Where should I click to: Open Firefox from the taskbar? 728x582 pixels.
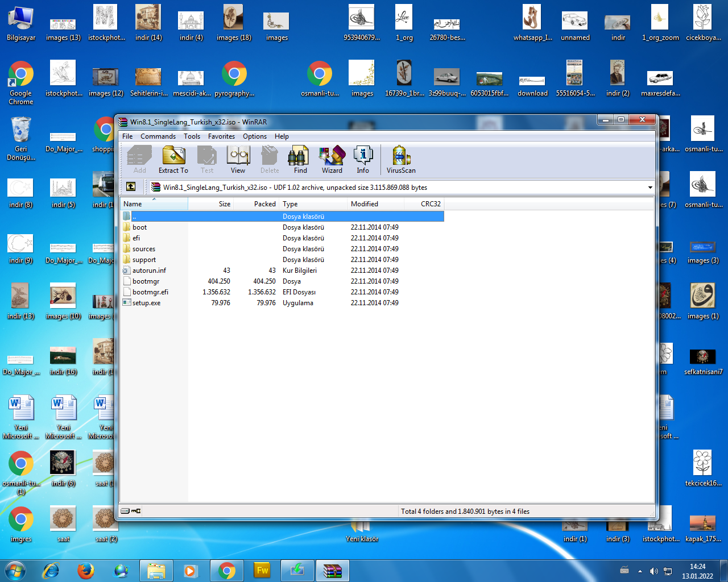[86, 571]
